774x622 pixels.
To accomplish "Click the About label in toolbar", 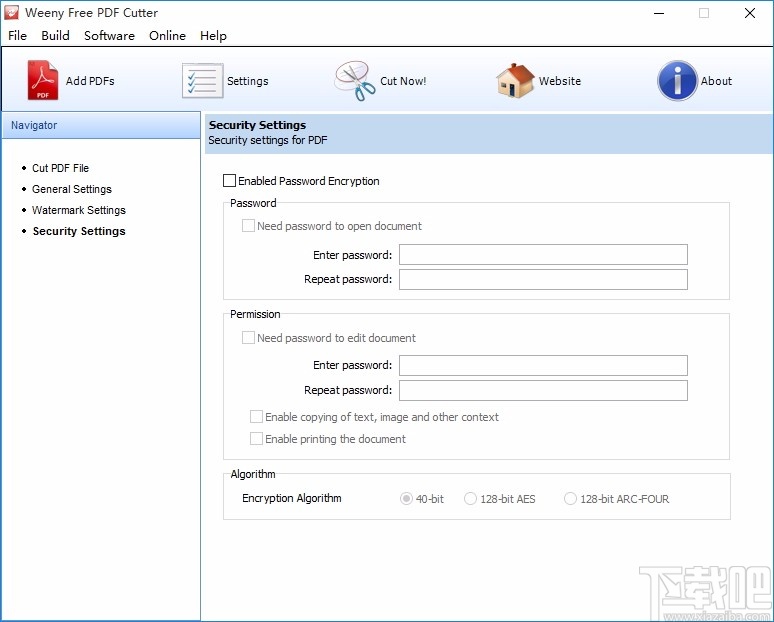I will [716, 81].
